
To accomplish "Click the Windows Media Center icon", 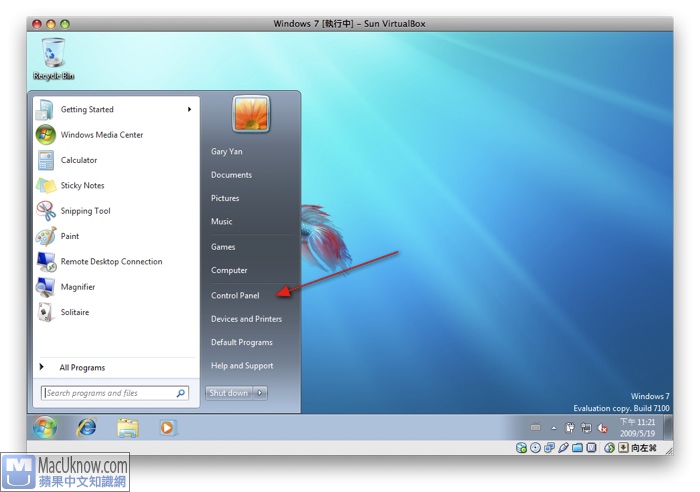I will pos(46,135).
